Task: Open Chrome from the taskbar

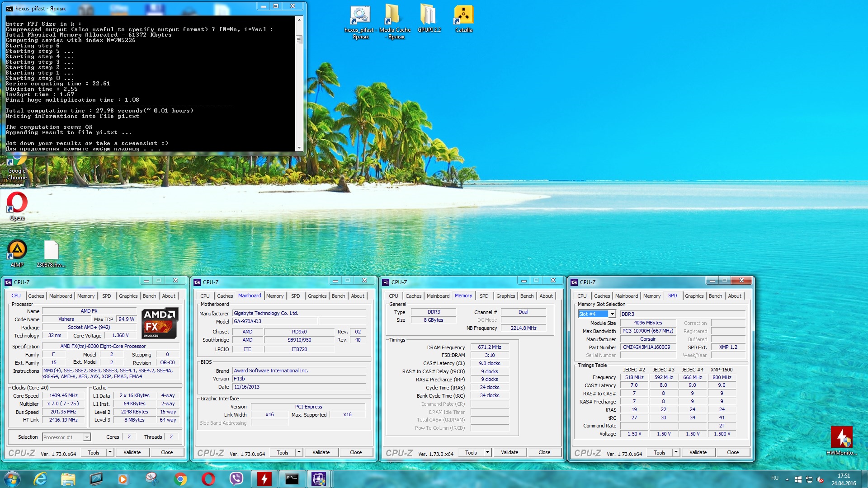Action: click(180, 479)
